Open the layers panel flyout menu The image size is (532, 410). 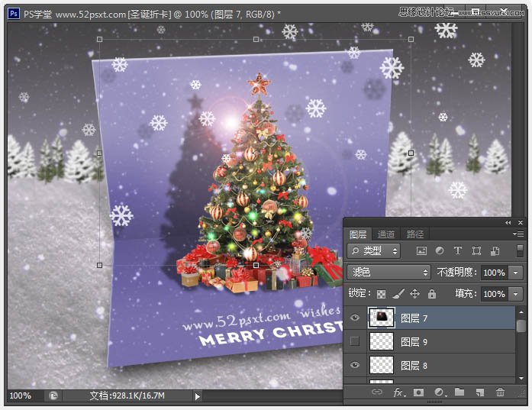[x=518, y=234]
